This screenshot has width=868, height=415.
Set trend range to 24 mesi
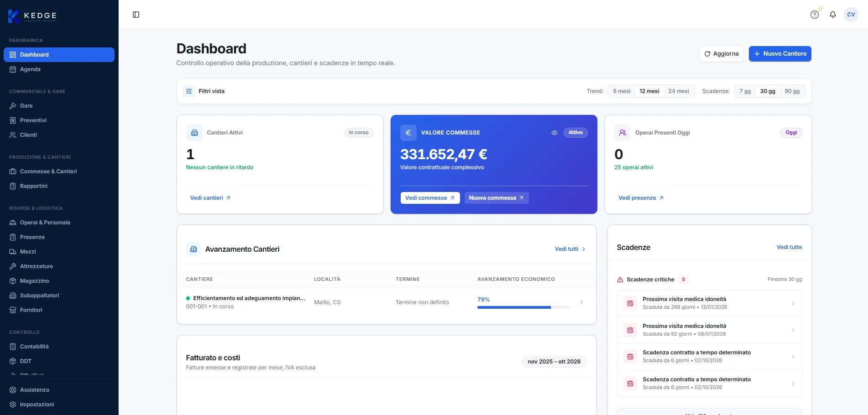click(x=679, y=91)
